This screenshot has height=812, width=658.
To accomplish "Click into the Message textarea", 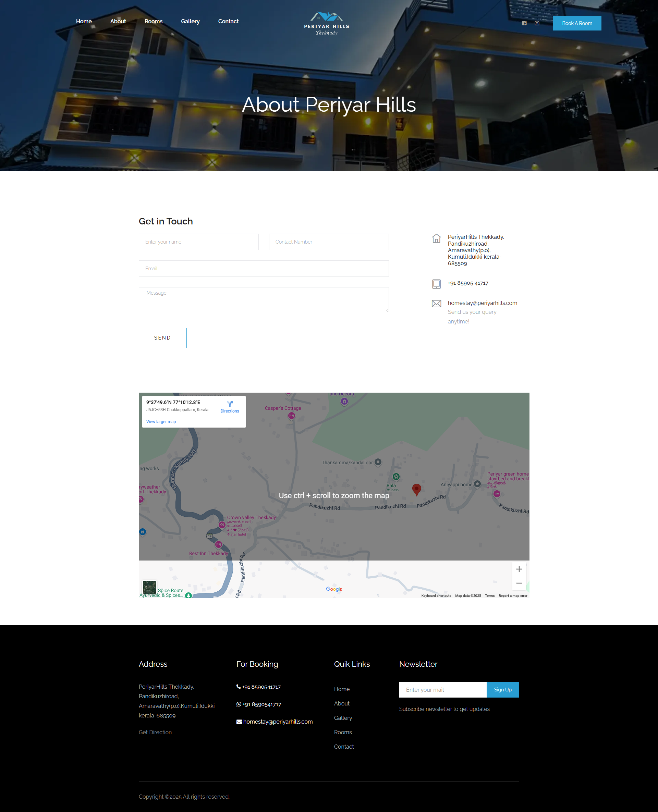I will (x=264, y=299).
